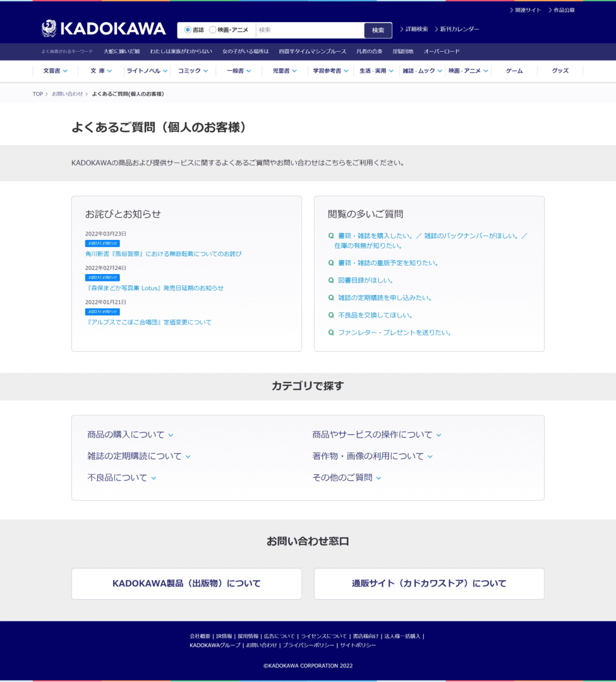The image size is (616, 682).
Task: Open question ファンレター・プレゼントを送りたい
Action: (x=395, y=332)
